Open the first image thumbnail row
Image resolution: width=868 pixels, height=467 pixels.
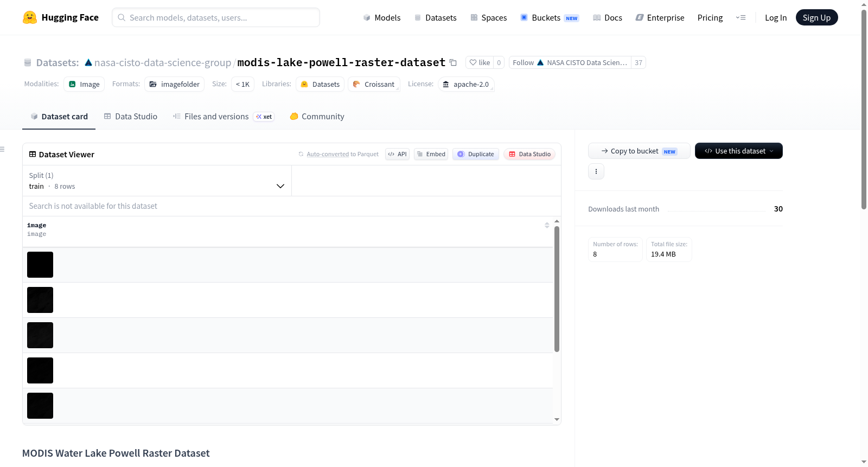pyautogui.click(x=40, y=265)
